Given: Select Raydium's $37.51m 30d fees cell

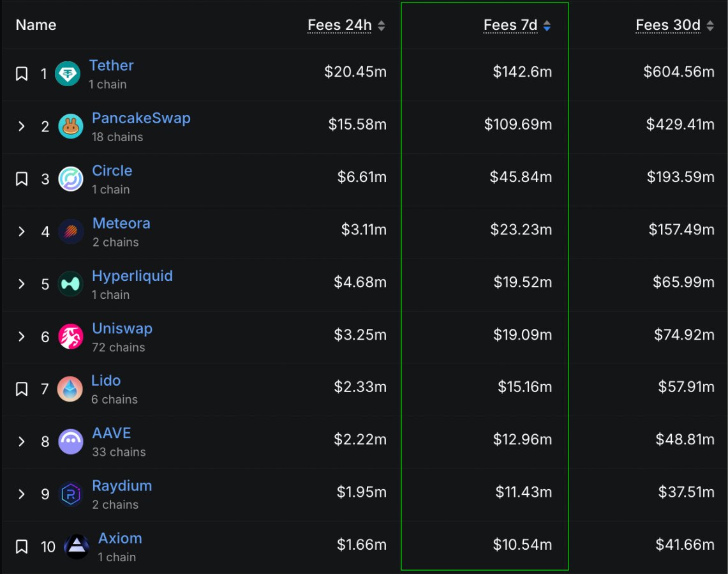Looking at the screenshot, I should (x=687, y=492).
